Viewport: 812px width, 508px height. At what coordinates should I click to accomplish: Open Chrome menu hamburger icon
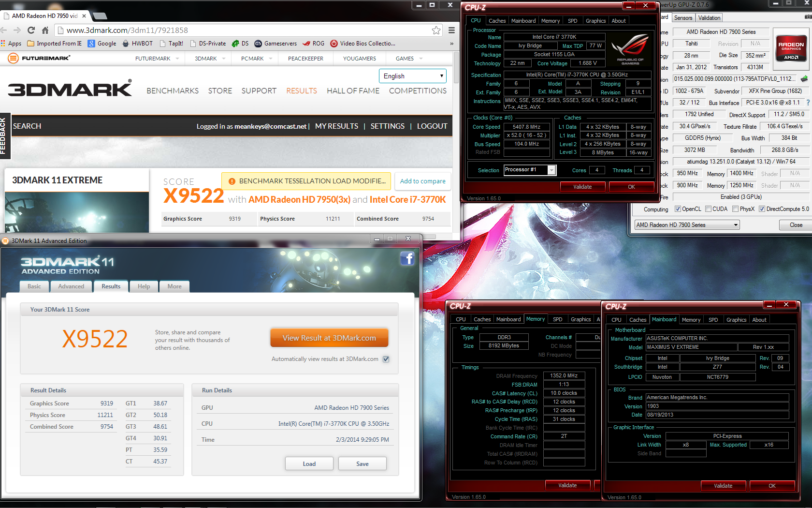(451, 30)
